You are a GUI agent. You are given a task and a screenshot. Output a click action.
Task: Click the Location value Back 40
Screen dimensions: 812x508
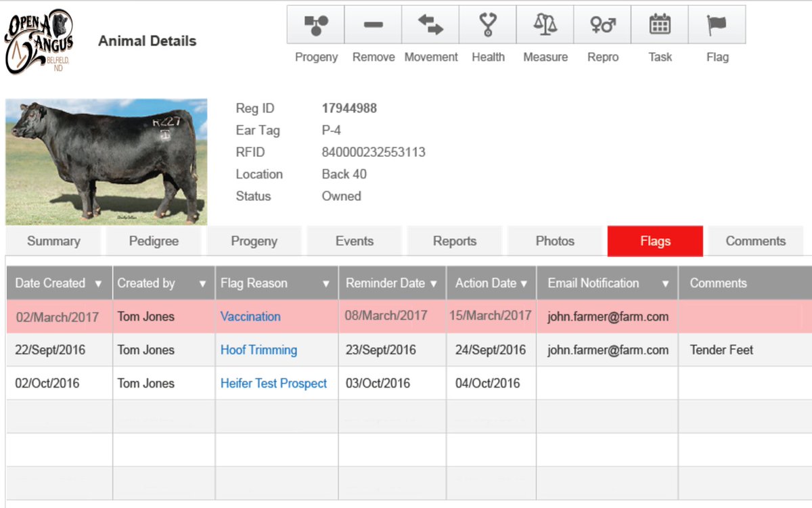[x=344, y=174]
